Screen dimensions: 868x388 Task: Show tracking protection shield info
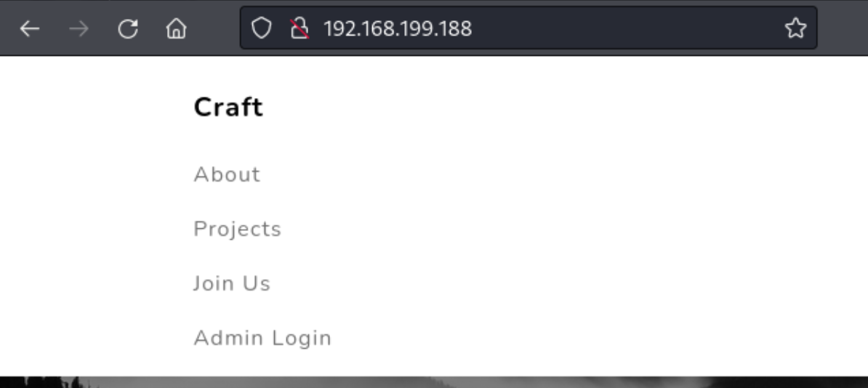coord(261,28)
